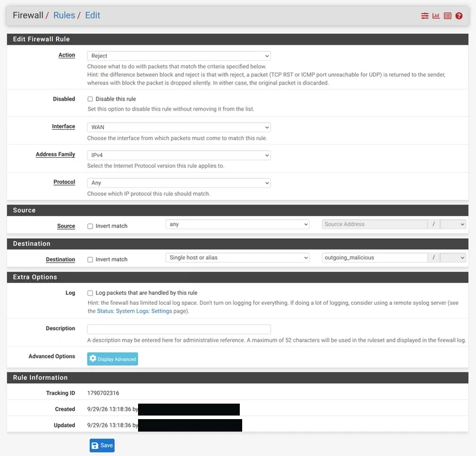Screen dimensions: 476x456
Task: Enable Log packets handled by this rule
Action: pos(90,293)
